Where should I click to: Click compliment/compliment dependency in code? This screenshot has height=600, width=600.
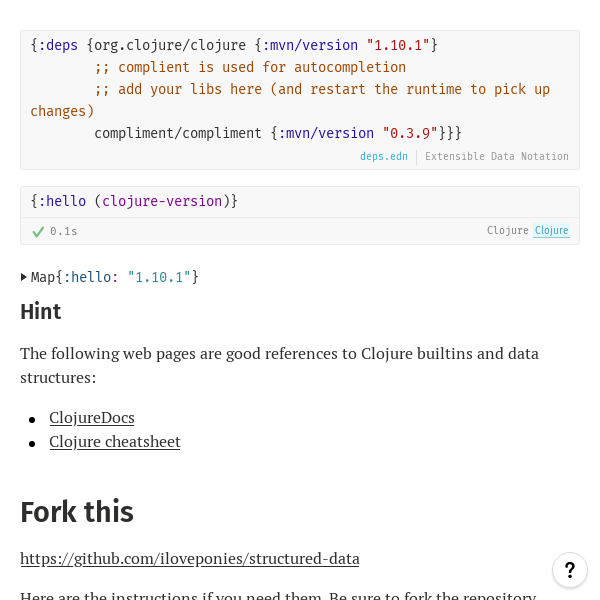[x=178, y=133]
